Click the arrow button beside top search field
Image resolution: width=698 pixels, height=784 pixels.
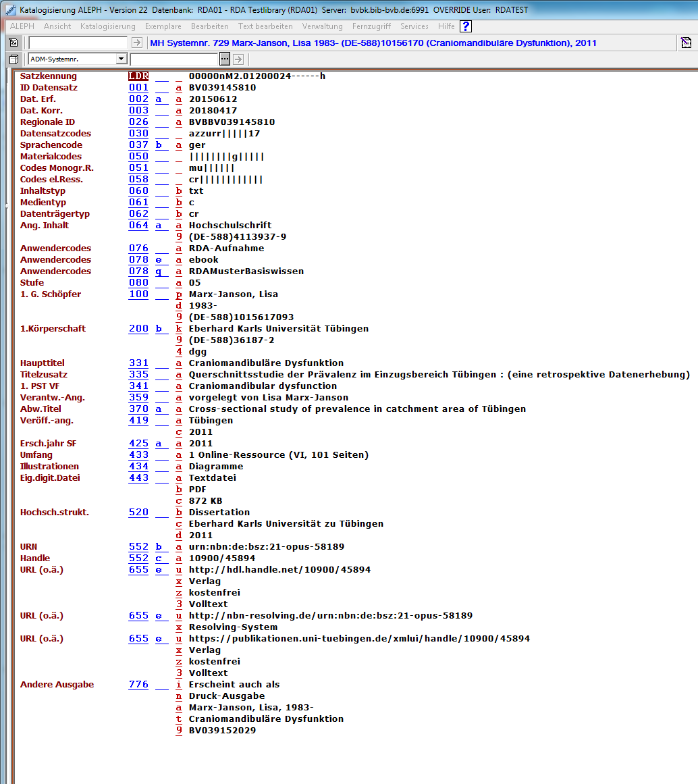click(x=137, y=43)
